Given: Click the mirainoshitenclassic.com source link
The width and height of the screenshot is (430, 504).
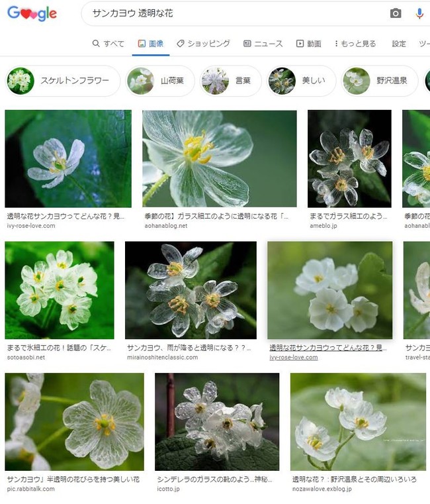Looking at the screenshot, I should point(163,357).
